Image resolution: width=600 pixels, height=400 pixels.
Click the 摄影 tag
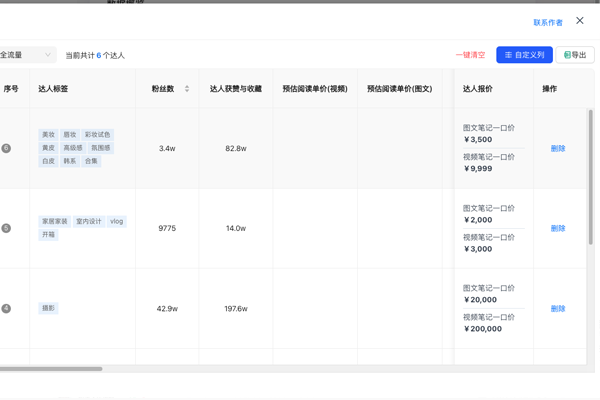48,308
